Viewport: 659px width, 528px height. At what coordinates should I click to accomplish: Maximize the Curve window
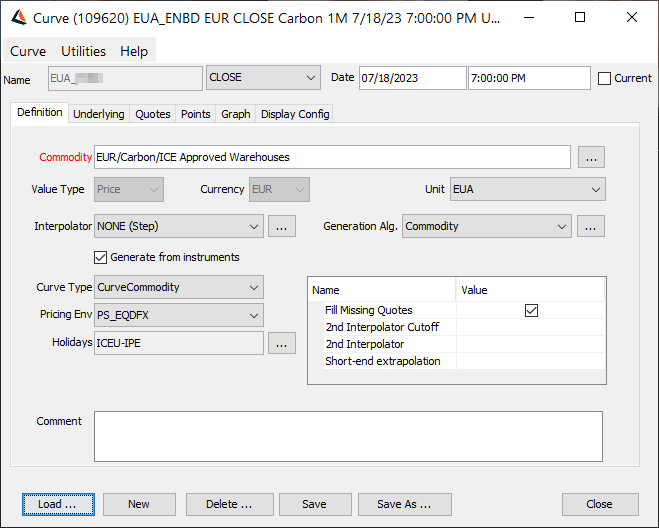[x=580, y=18]
